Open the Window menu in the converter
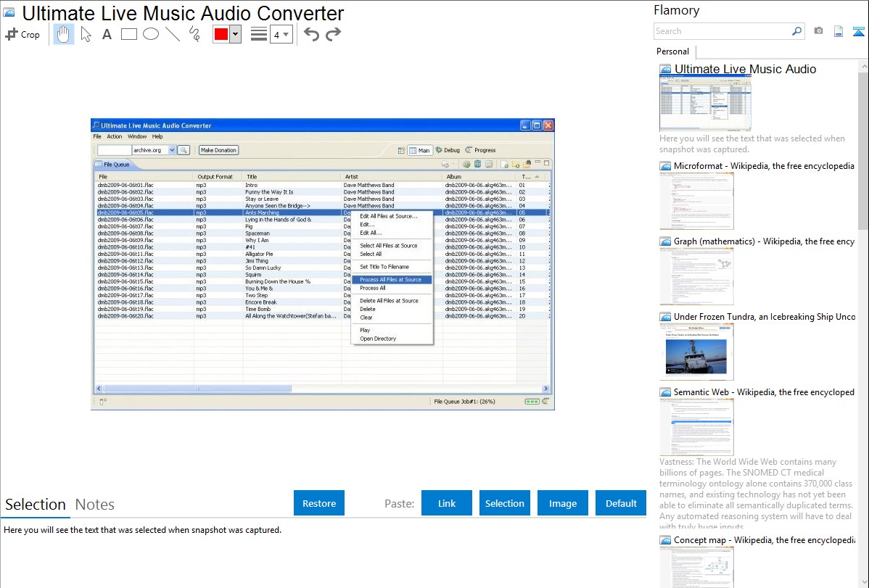Screen dimensions: 869x588 pos(137,136)
